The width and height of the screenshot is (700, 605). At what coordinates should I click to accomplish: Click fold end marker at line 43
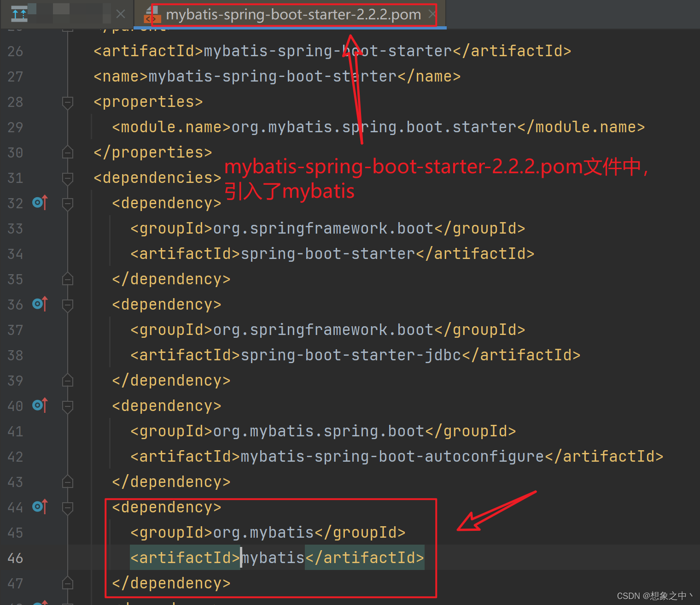pos(68,482)
